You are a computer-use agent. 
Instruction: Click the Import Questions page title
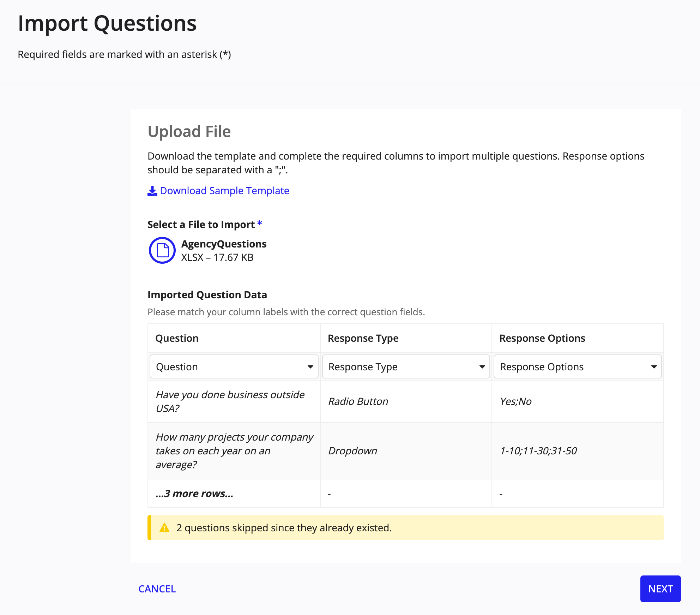point(107,23)
